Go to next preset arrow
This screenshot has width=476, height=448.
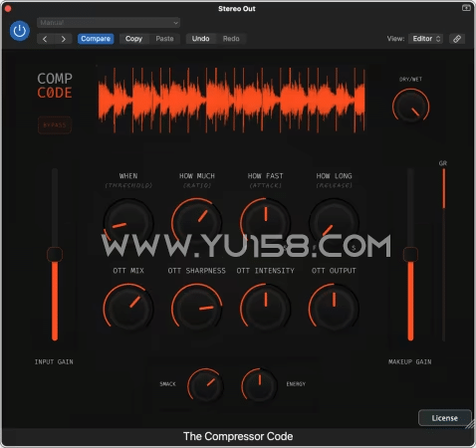(x=63, y=39)
